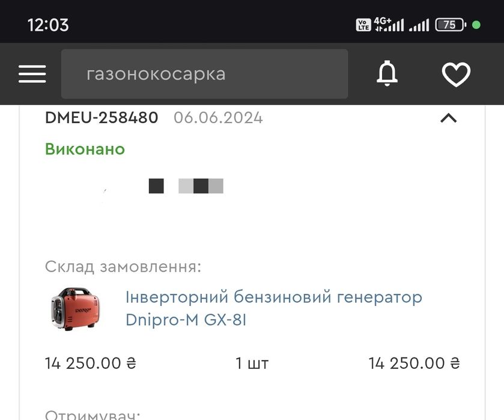The image size is (504, 420).
Task: Tap the orange generator product thumbnail
Action: tap(76, 308)
